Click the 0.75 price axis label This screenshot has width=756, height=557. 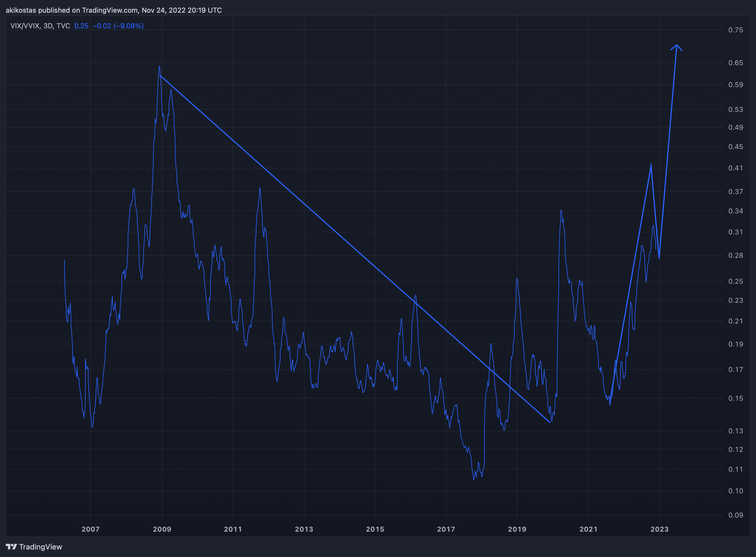(x=736, y=30)
